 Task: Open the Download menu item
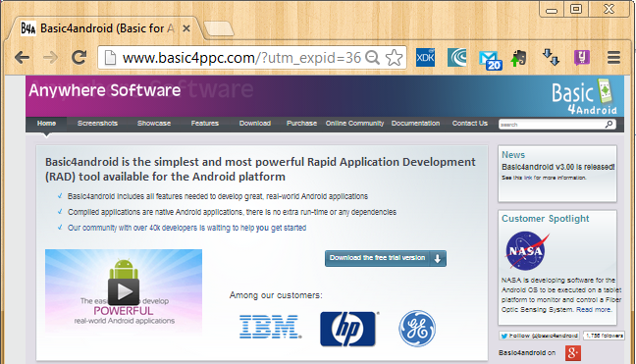coord(255,124)
